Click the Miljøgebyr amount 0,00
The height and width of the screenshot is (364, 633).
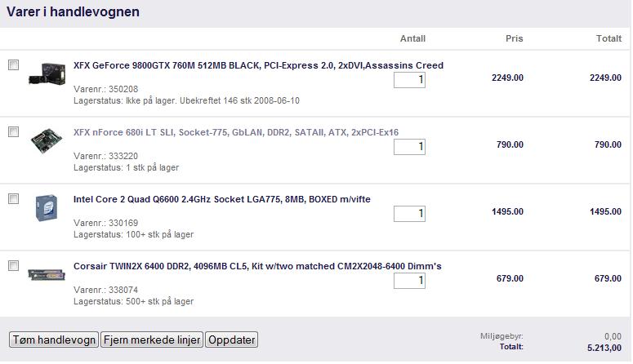tap(613, 336)
